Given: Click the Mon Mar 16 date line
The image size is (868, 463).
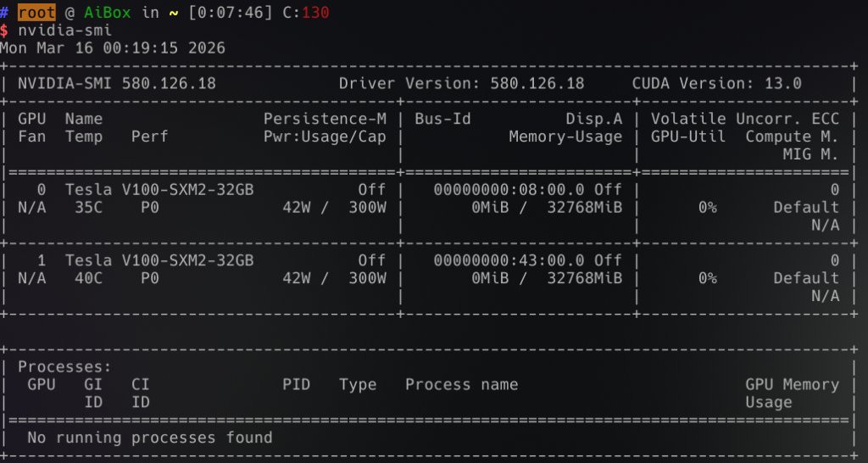Looking at the screenshot, I should click(113, 48).
